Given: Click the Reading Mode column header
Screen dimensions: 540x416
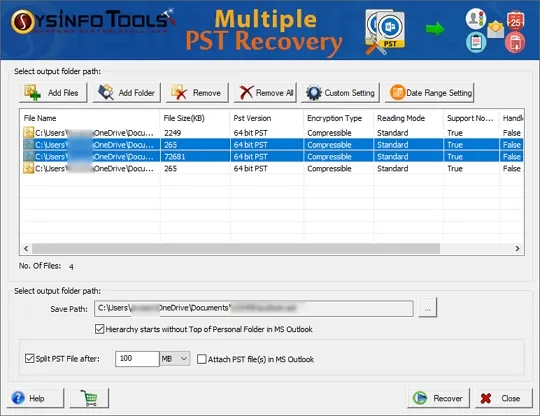Looking at the screenshot, I should [x=408, y=118].
